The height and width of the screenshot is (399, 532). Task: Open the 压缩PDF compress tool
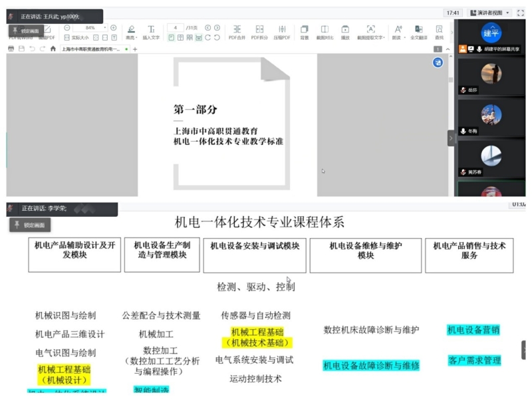click(283, 31)
